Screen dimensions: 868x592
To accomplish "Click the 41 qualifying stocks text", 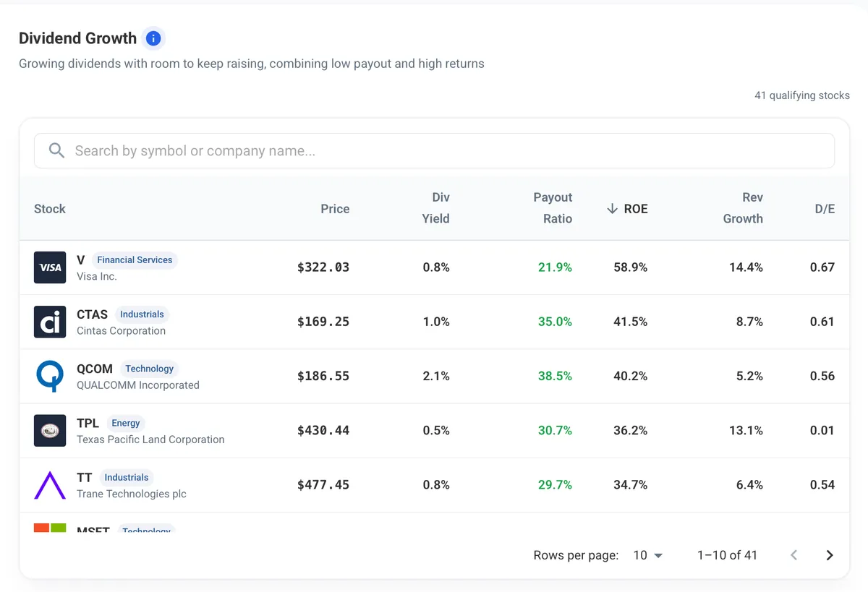I will pyautogui.click(x=802, y=95).
